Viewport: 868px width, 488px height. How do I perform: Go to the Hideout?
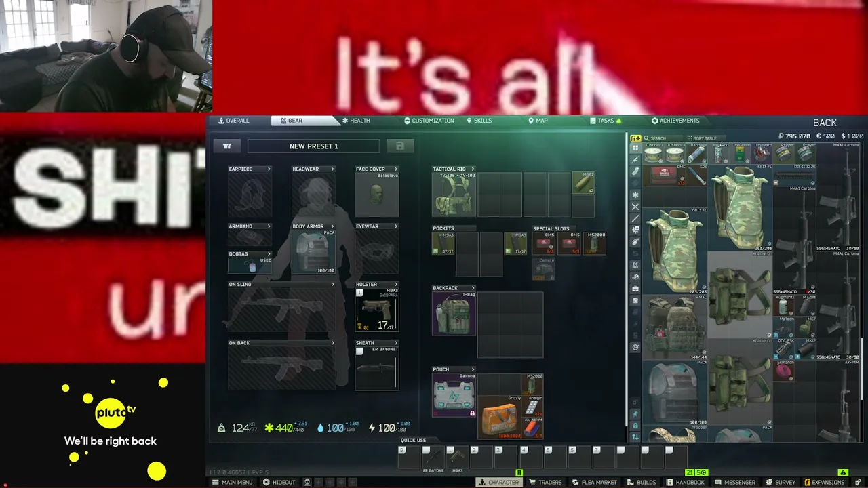tap(279, 482)
